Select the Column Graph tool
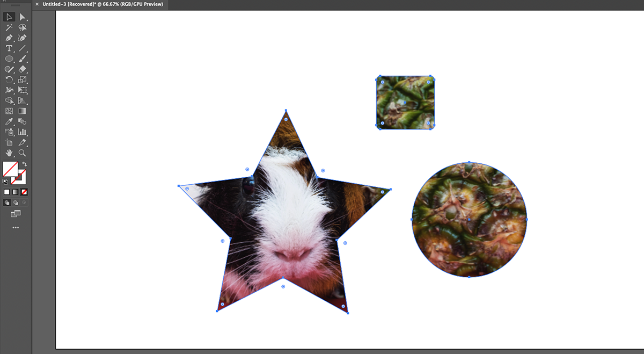Screen dimensions: 644x354 22,132
